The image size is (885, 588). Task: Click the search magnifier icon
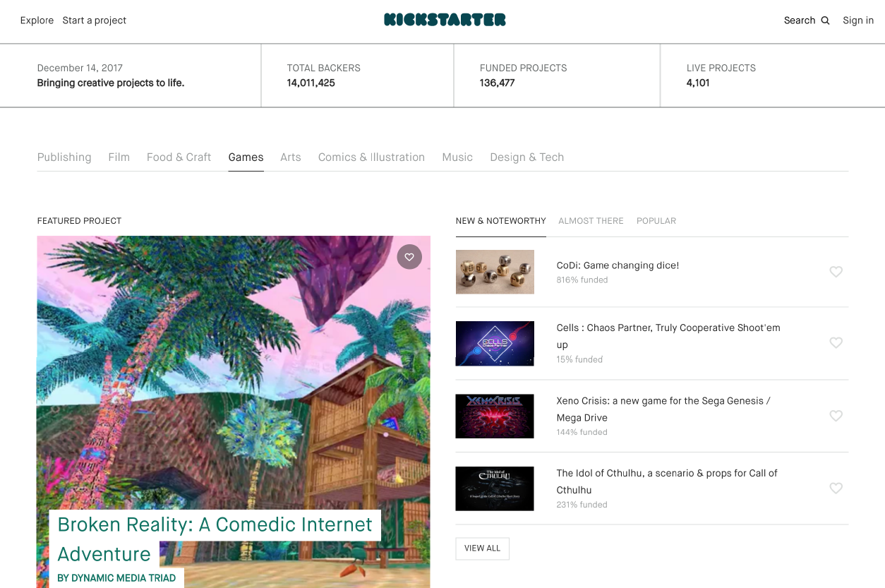pyautogui.click(x=825, y=20)
